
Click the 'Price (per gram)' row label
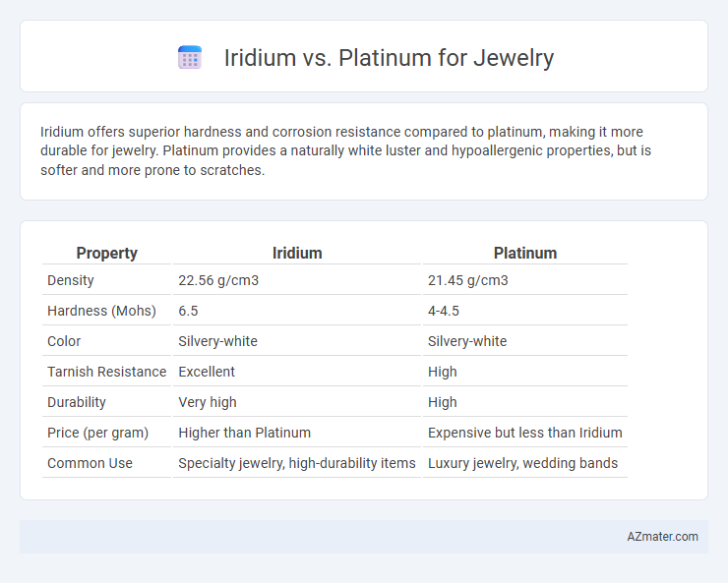(x=98, y=433)
